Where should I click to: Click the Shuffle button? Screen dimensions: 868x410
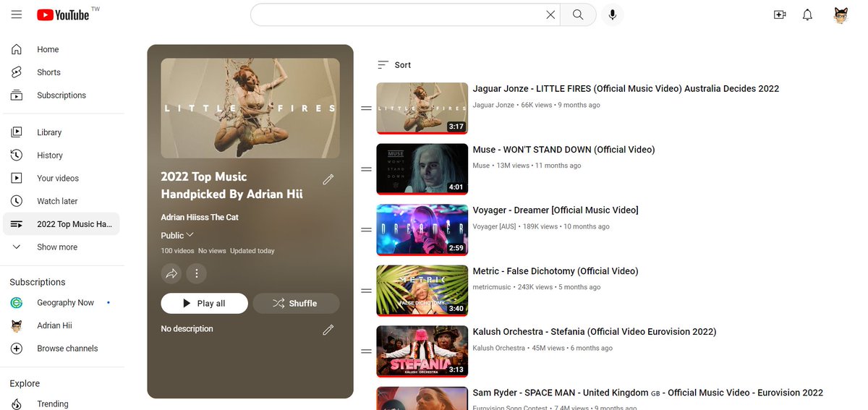point(296,304)
